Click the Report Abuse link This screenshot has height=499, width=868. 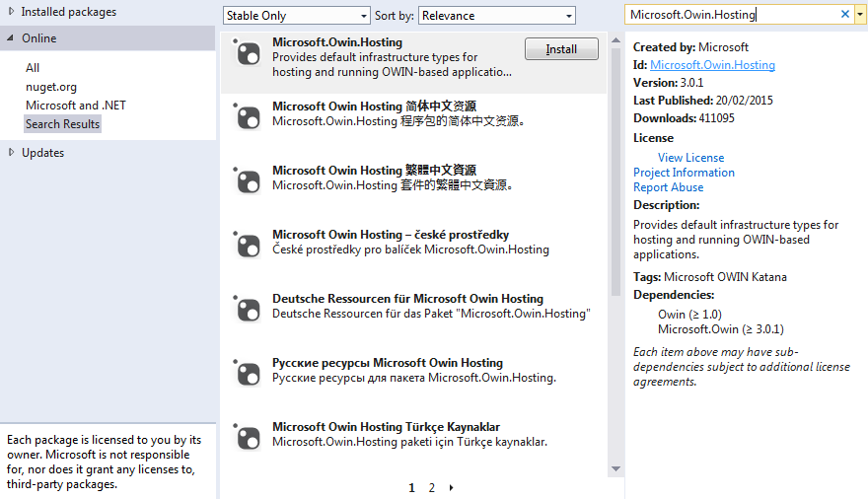pos(668,187)
